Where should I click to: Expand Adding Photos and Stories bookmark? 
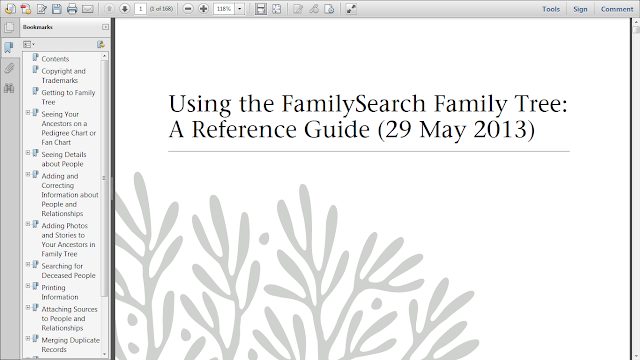(28, 224)
